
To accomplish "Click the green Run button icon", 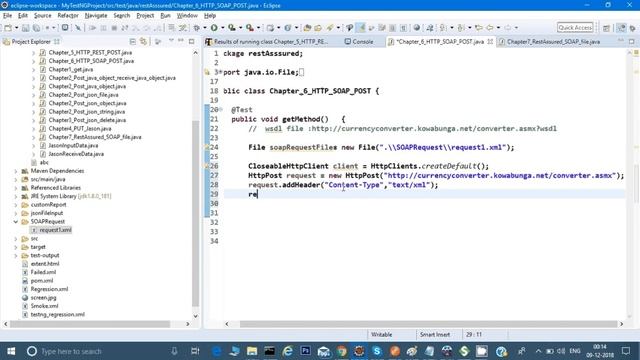I will pyautogui.click(x=214, y=28).
